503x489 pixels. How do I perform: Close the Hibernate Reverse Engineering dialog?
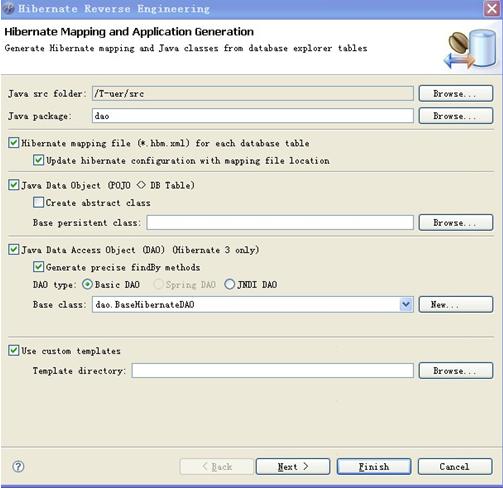click(x=492, y=8)
